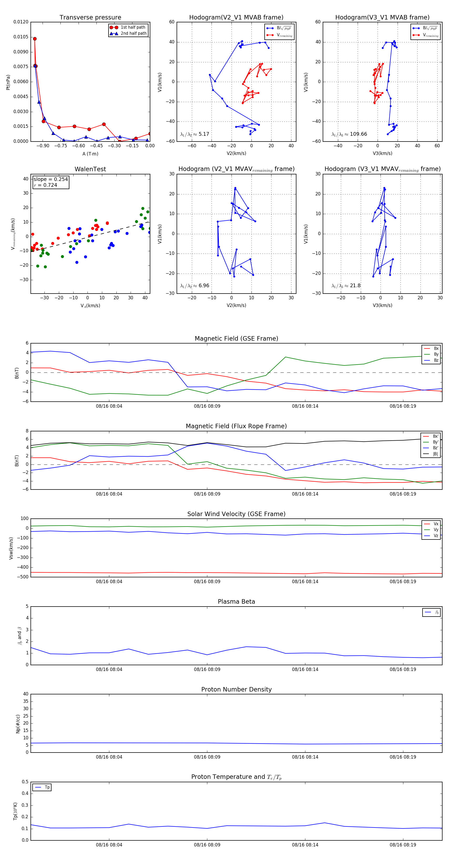Image resolution: width=473 pixels, height=868 pixels.
Task: Click the eigenvalue ratio text '6.96'
Action: tap(204, 286)
